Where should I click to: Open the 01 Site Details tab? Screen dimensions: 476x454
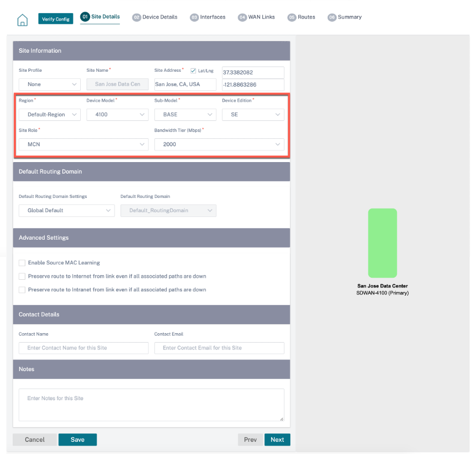[100, 17]
